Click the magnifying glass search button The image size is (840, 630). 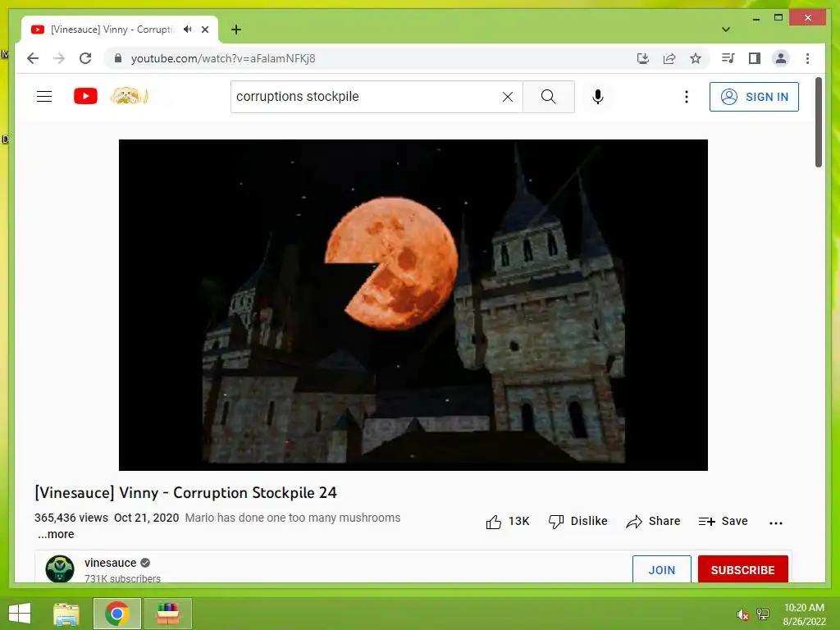(x=549, y=97)
